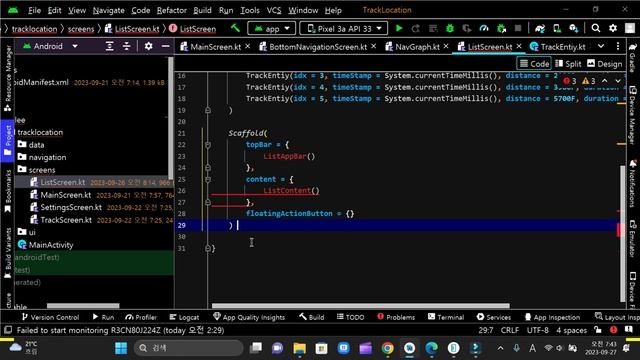Select MainActivity in project tree
The image size is (640, 360).
(46, 245)
